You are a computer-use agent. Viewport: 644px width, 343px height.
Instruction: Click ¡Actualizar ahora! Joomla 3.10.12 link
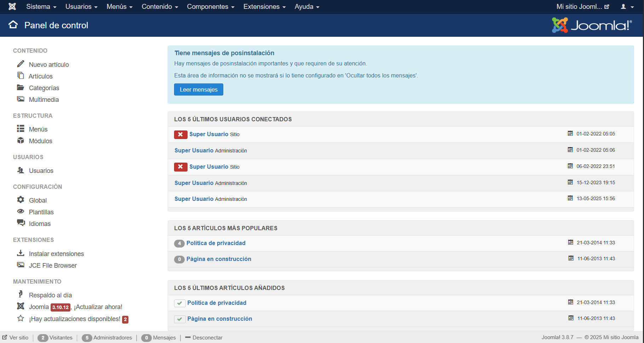[x=98, y=307]
